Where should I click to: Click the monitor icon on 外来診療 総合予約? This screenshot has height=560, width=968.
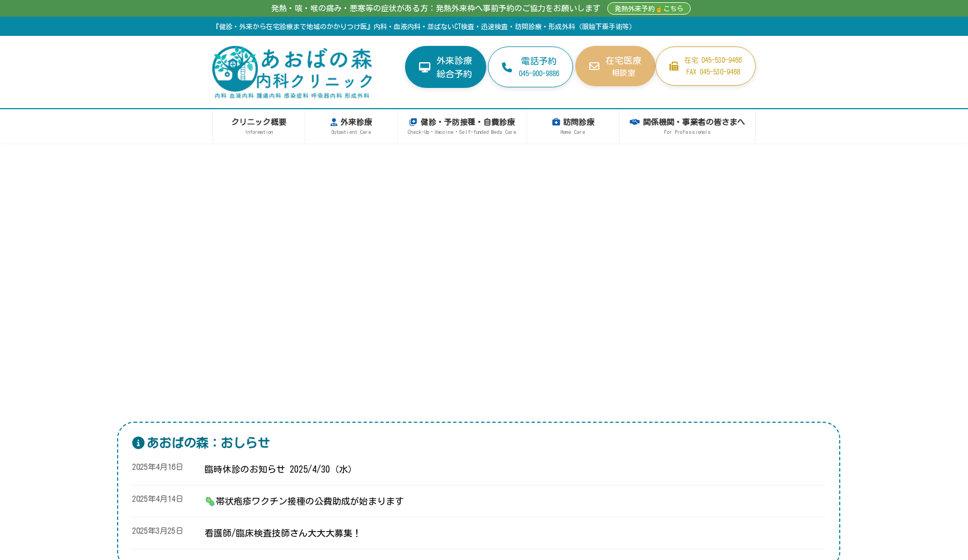pyautogui.click(x=425, y=67)
